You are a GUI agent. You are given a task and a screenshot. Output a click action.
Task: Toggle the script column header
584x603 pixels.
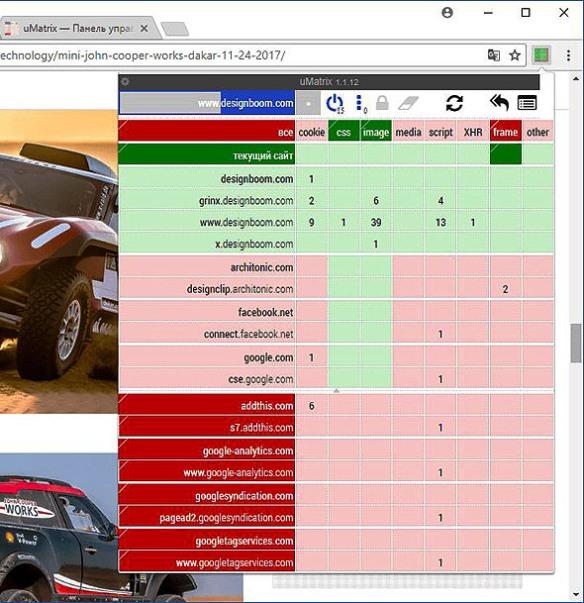coord(441,132)
